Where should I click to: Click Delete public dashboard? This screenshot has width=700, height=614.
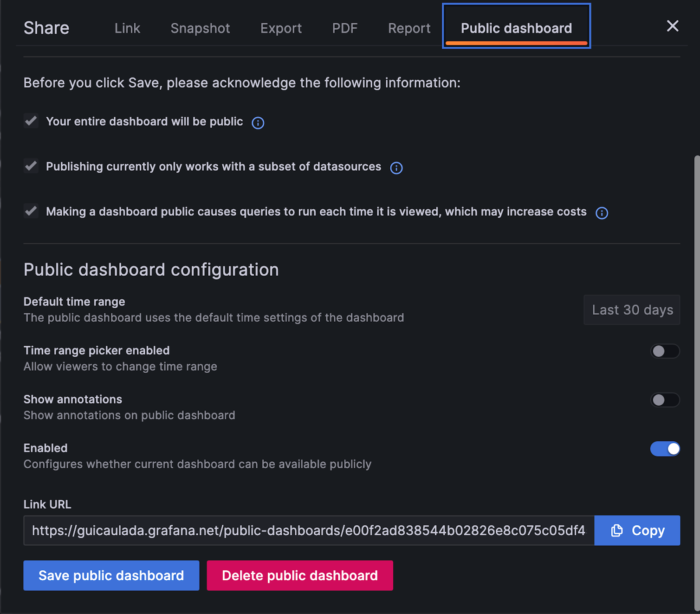pos(299,575)
